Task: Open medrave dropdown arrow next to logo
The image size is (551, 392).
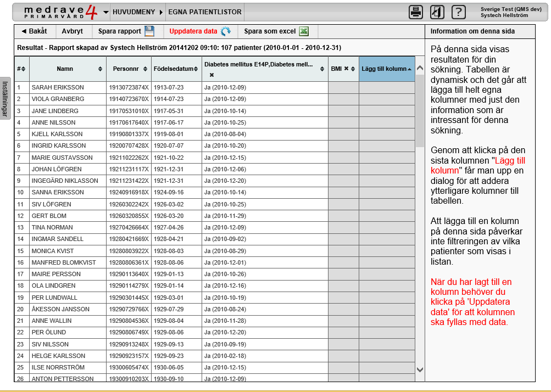Action: [106, 12]
